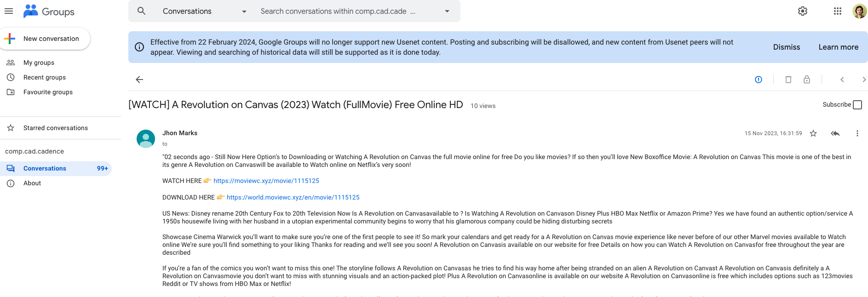
Task: Click the Google Groups logo
Action: point(49,11)
